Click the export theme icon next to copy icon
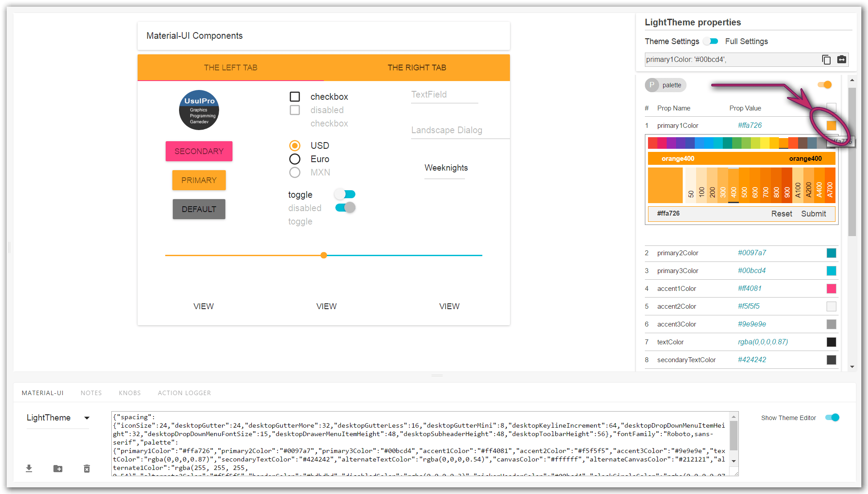 pyautogui.click(x=842, y=59)
